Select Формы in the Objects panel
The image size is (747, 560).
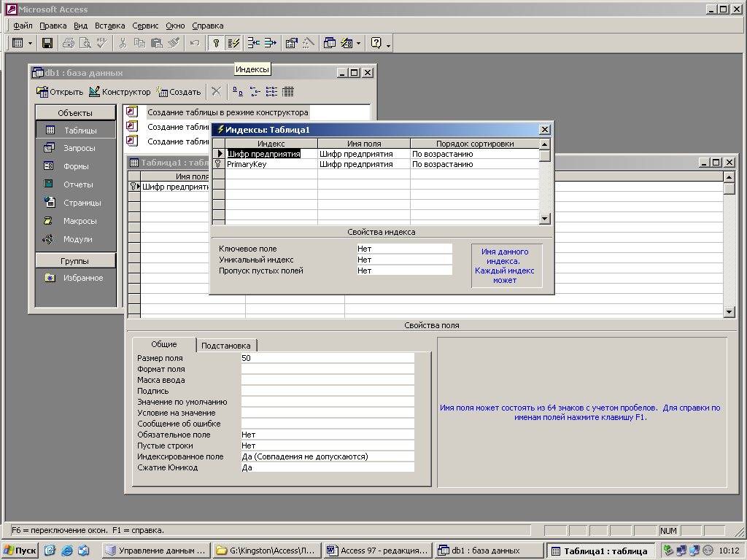[x=76, y=166]
